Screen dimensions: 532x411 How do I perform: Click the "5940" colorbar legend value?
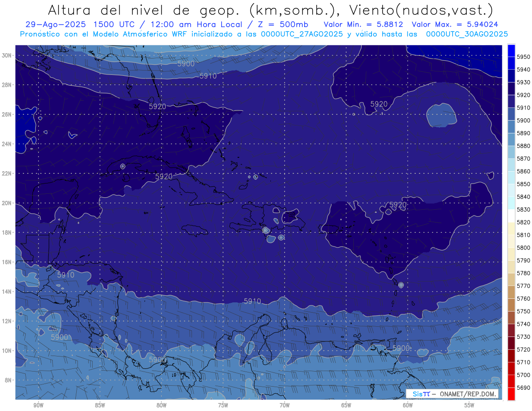coord(523,70)
